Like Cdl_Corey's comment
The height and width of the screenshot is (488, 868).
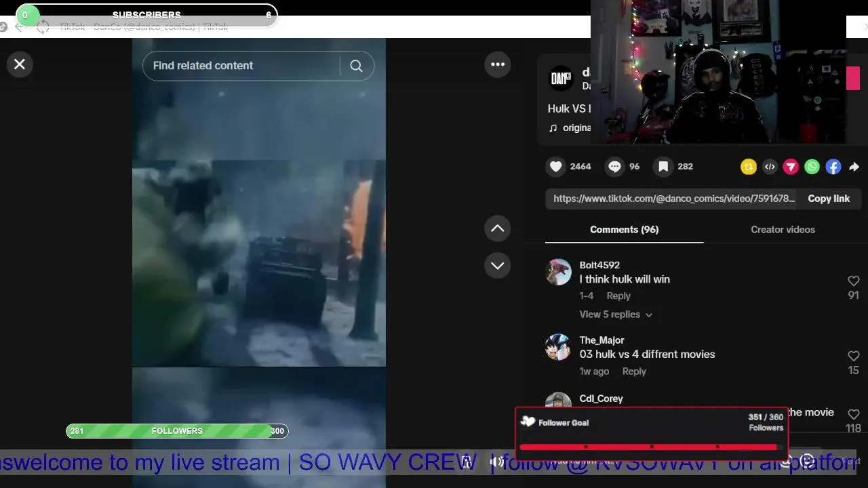coord(854,414)
